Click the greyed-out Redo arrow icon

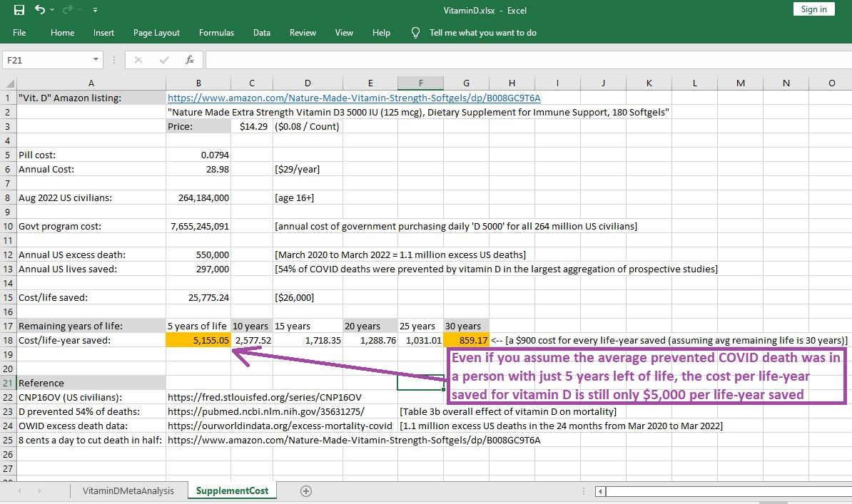click(x=68, y=9)
